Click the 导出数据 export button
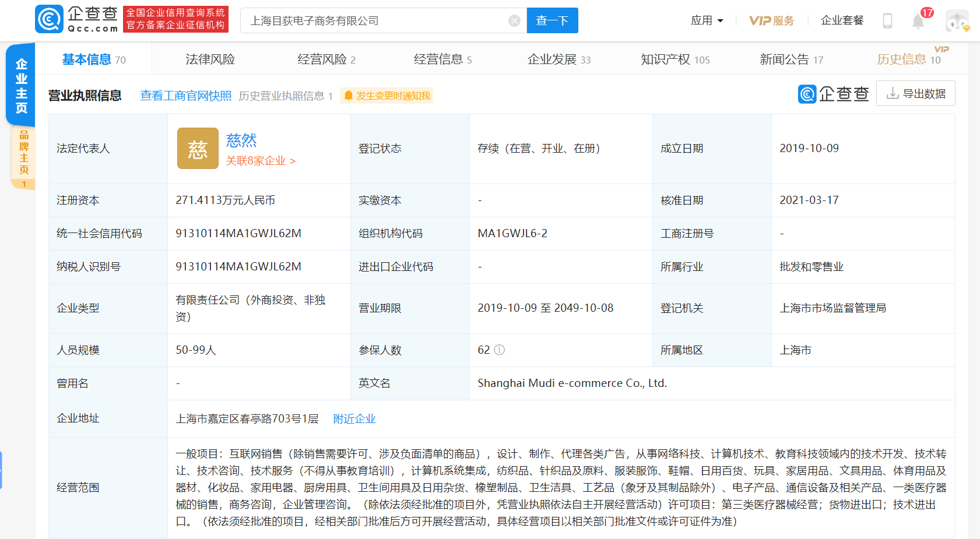This screenshot has height=539, width=980. [916, 94]
